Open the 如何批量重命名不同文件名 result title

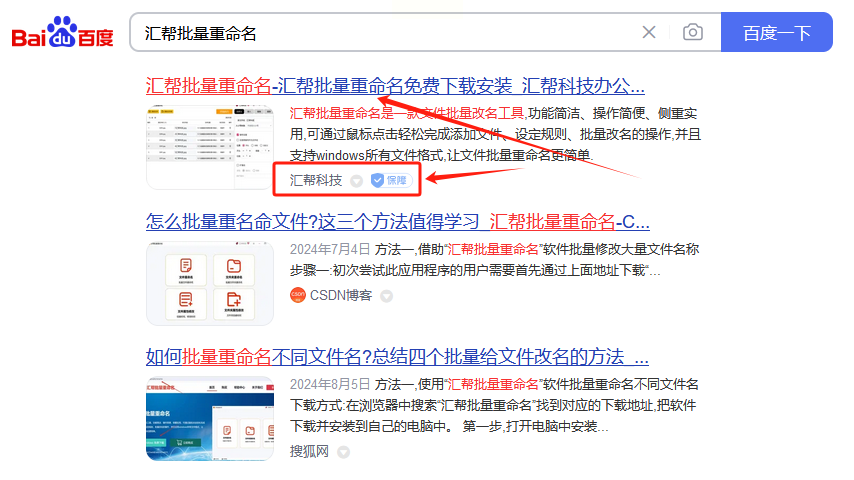click(397, 357)
